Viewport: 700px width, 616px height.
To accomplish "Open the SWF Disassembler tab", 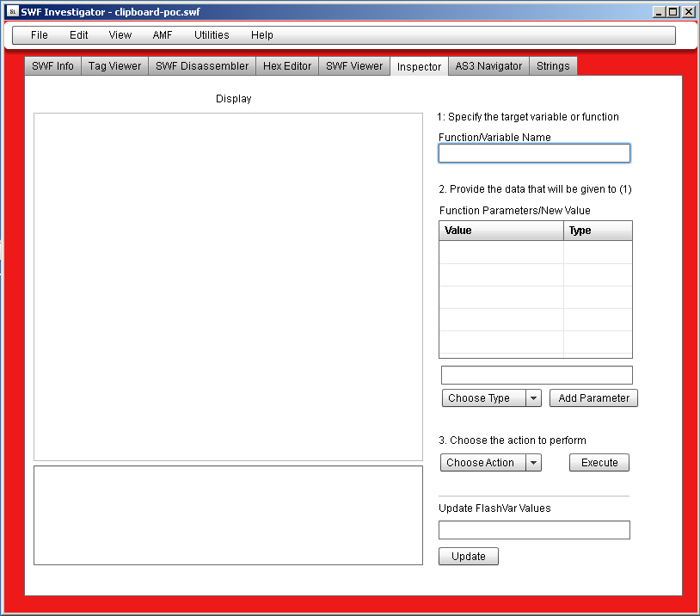I will pos(202,66).
